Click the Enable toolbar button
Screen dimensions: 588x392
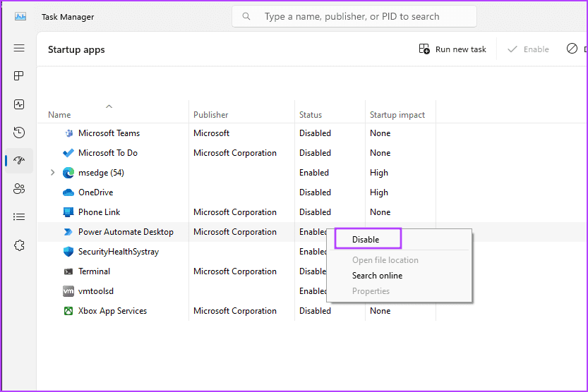coord(528,49)
